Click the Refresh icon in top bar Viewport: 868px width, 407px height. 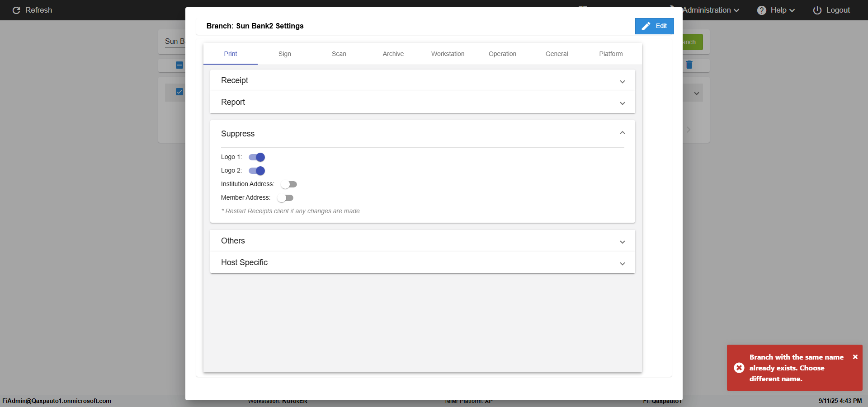point(16,10)
